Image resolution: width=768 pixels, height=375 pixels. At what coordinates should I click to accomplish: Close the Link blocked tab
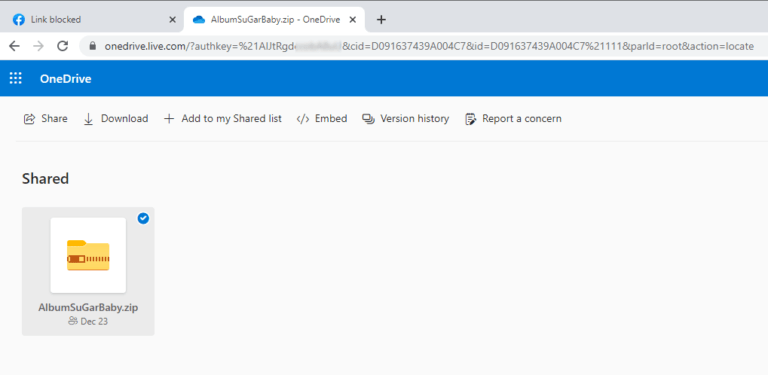coord(172,20)
